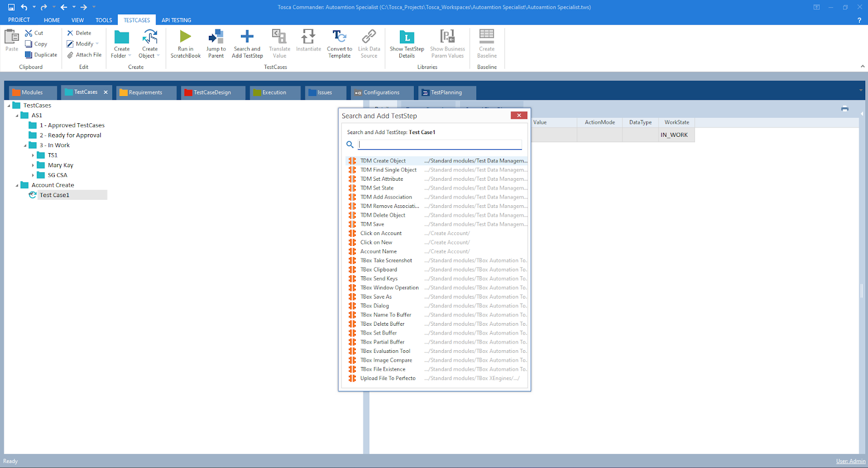Click the navigate forward arrow in title bar

point(84,7)
